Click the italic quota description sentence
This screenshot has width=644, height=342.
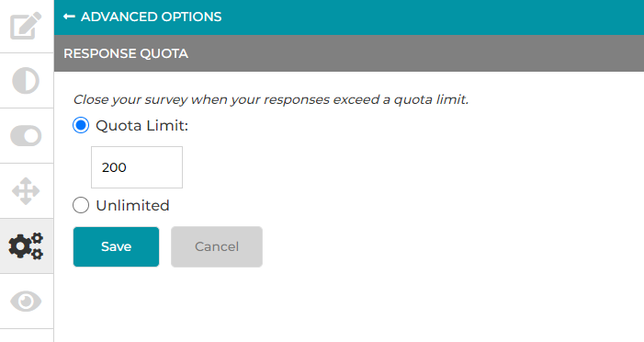(x=271, y=99)
